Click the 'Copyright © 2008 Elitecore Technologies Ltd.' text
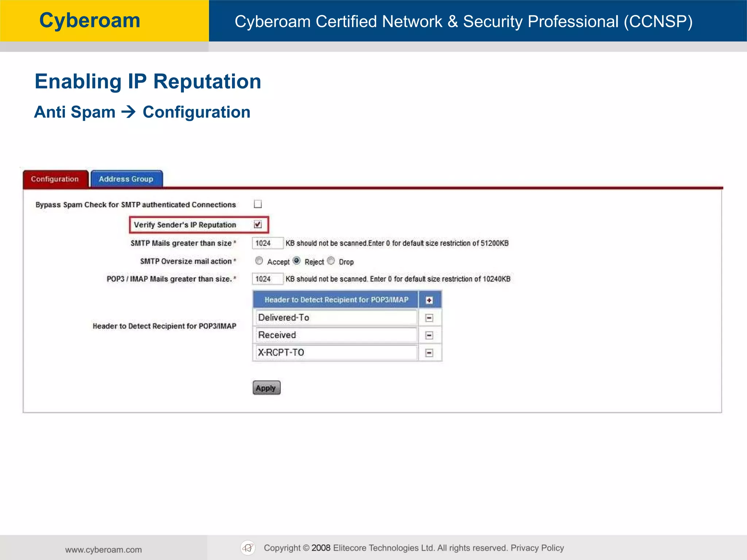 tap(349, 548)
